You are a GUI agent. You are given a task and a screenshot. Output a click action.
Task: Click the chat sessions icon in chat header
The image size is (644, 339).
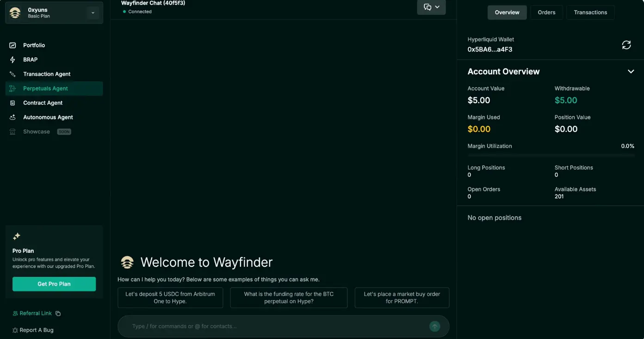(428, 7)
